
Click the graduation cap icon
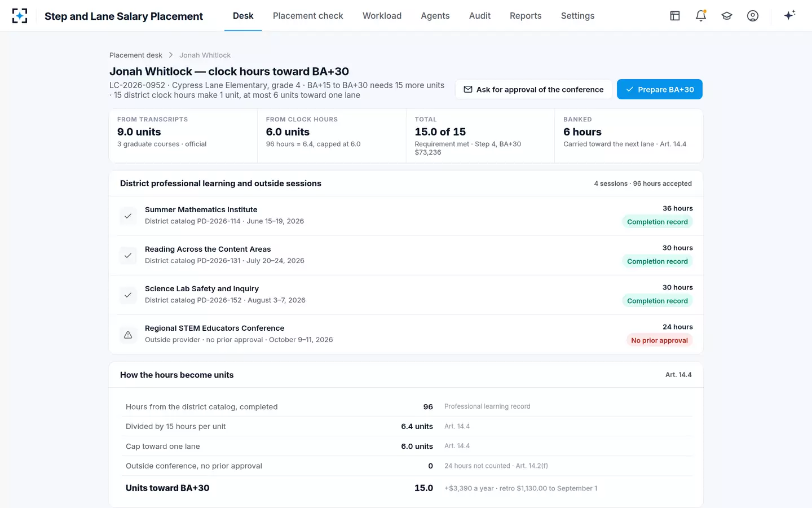pyautogui.click(x=727, y=16)
